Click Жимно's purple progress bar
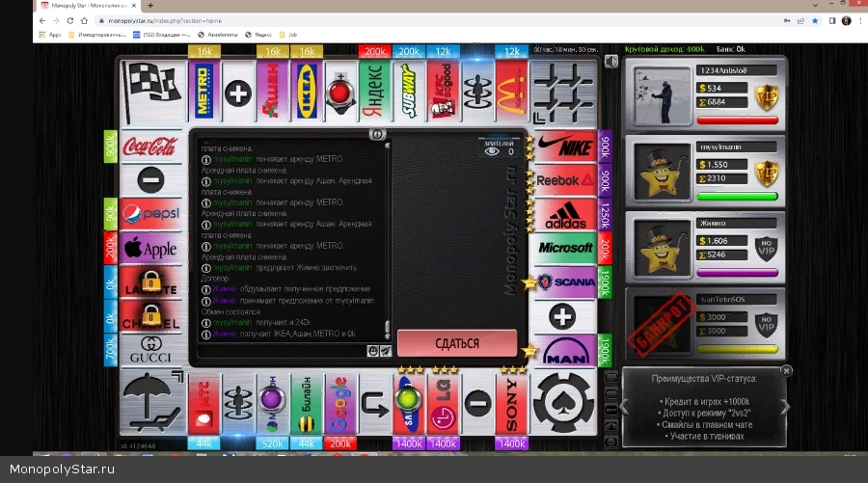This screenshot has width=868, height=483. click(x=737, y=273)
